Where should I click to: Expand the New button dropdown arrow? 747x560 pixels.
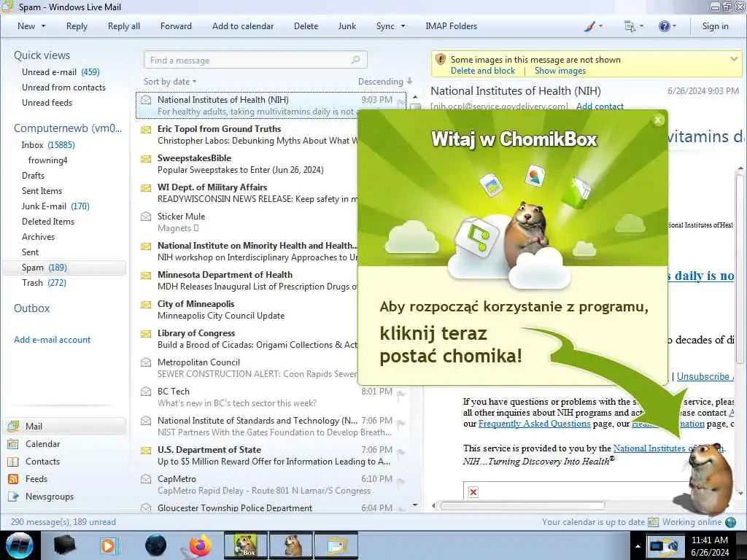click(x=43, y=26)
